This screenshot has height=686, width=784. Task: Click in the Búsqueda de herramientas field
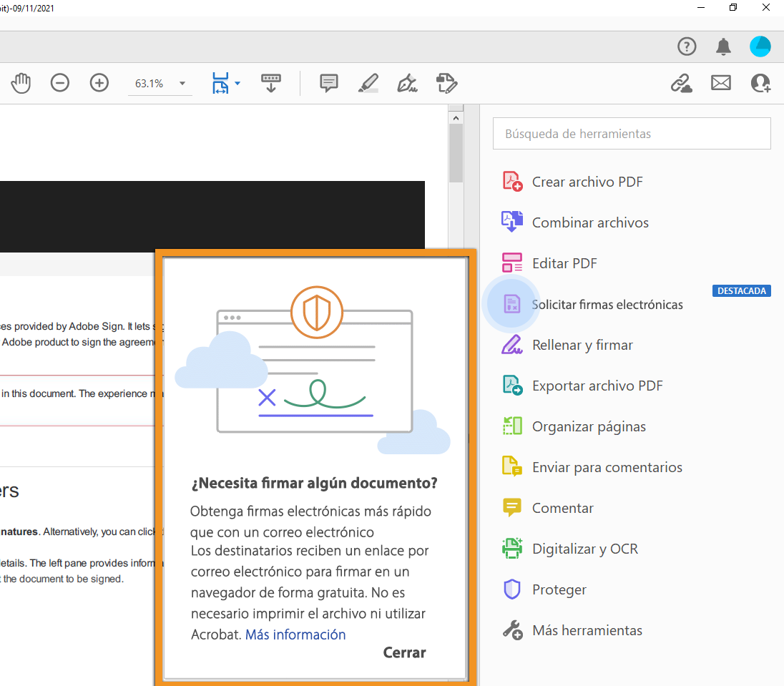(632, 134)
